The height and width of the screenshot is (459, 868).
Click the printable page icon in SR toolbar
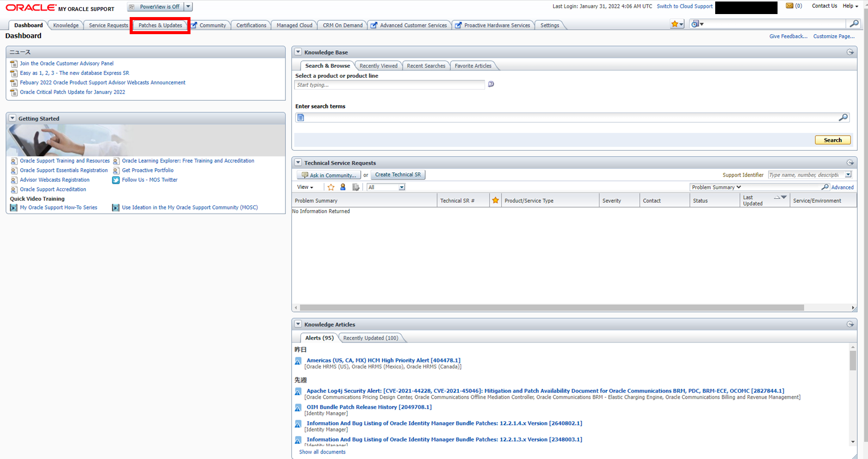coord(356,187)
